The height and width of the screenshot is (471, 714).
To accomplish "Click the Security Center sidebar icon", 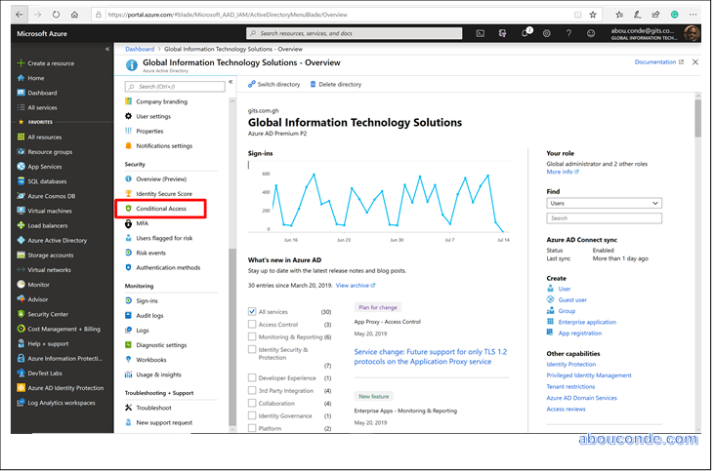I will 19,313.
